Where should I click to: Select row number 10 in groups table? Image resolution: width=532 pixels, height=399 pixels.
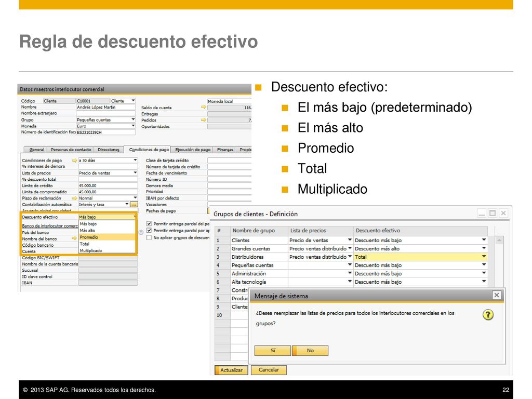(222, 315)
